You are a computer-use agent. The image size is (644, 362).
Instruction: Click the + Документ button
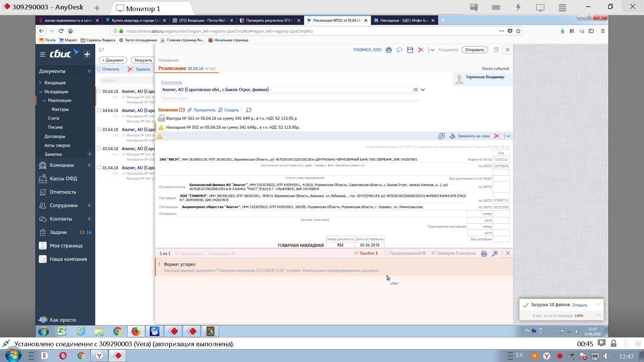point(113,60)
